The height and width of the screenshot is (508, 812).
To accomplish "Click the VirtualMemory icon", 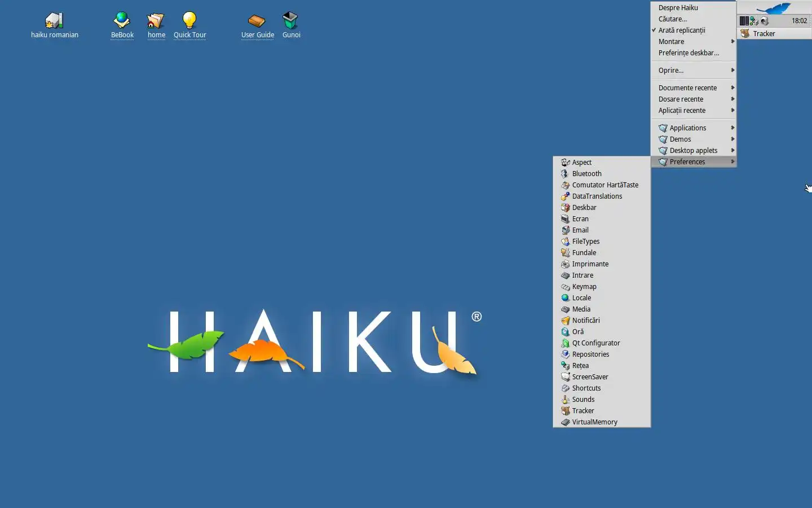I will [565, 422].
